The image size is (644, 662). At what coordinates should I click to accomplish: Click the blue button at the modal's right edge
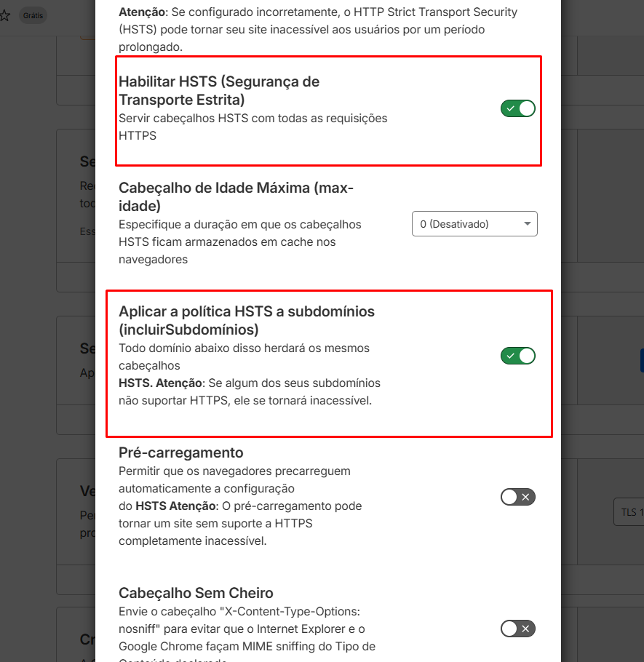[641, 359]
